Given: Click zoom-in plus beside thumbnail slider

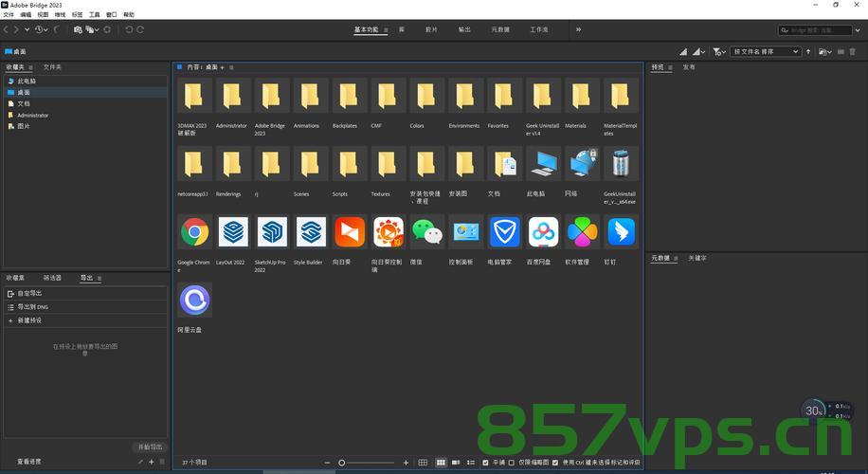Looking at the screenshot, I should click(406, 463).
